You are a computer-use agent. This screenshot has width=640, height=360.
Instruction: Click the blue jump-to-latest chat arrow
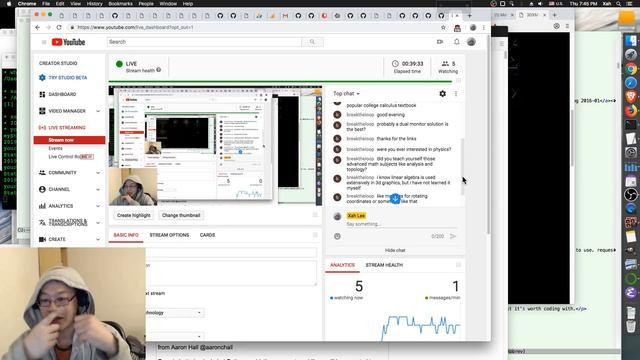click(395, 199)
